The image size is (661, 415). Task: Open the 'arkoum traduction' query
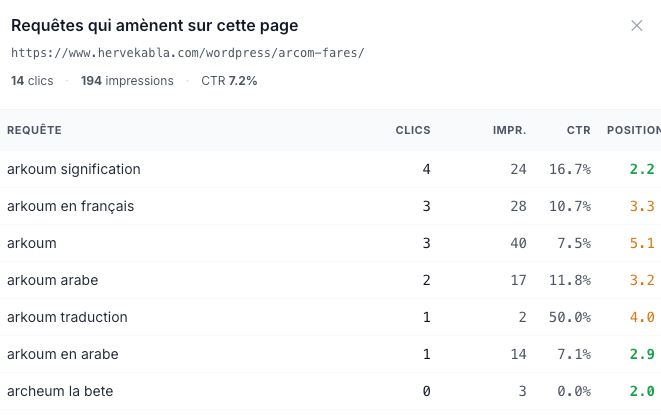pyautogui.click(x=67, y=317)
